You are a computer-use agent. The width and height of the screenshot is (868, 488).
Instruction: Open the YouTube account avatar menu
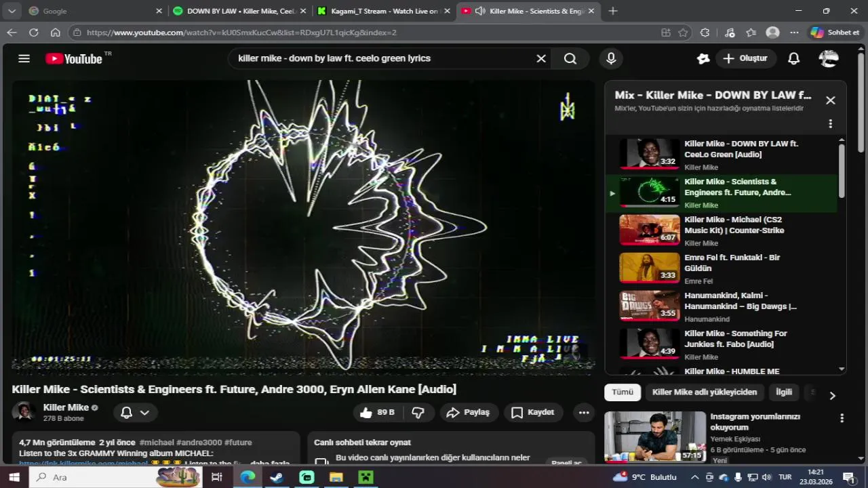pos(829,58)
